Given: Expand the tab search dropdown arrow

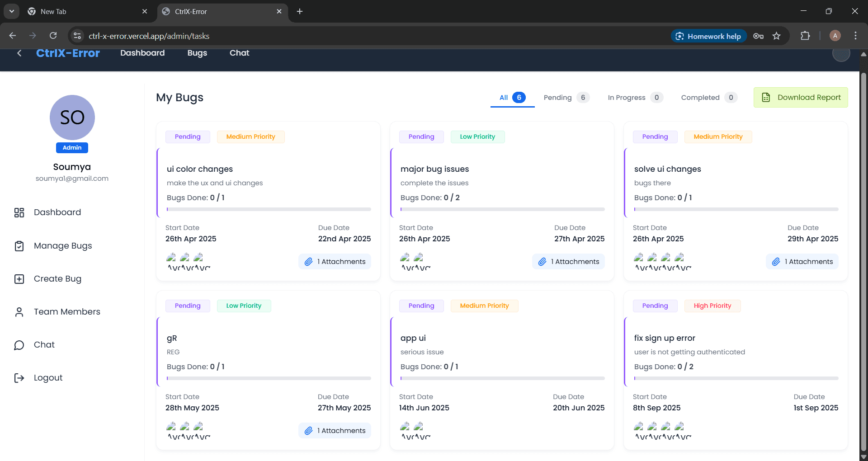Looking at the screenshot, I should (x=12, y=11).
